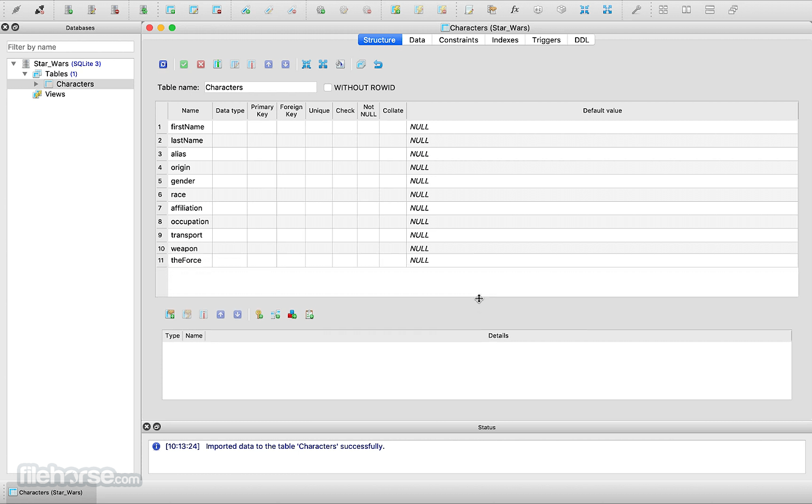
Task: Select the firstName column row
Action: click(477, 127)
